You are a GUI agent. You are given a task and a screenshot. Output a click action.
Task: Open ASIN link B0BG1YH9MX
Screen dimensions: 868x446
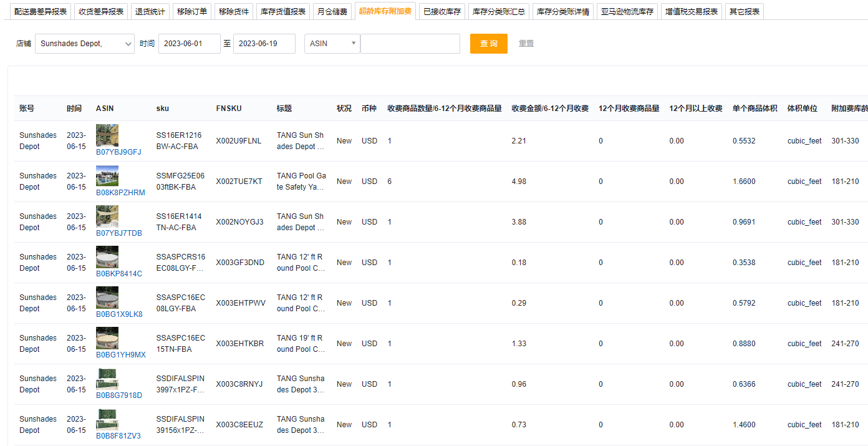[x=120, y=355]
